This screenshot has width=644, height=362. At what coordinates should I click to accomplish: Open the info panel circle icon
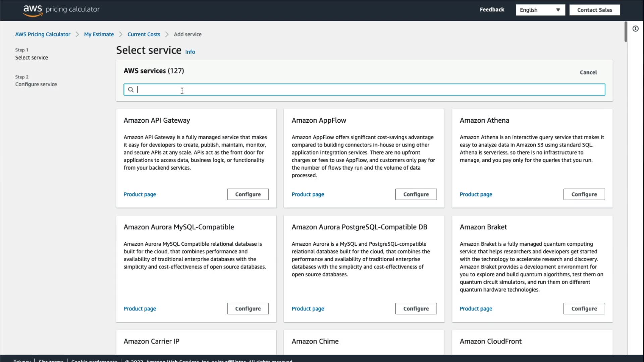pyautogui.click(x=635, y=29)
